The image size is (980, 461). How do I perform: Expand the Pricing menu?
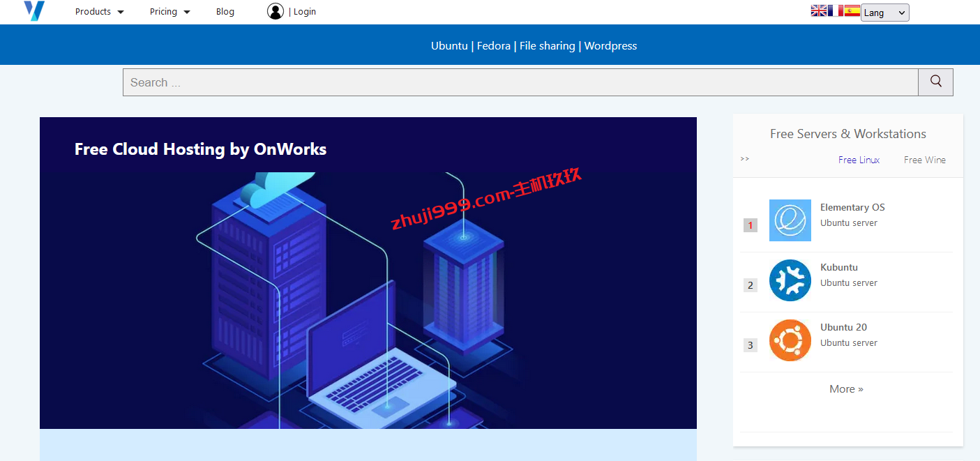tap(170, 12)
